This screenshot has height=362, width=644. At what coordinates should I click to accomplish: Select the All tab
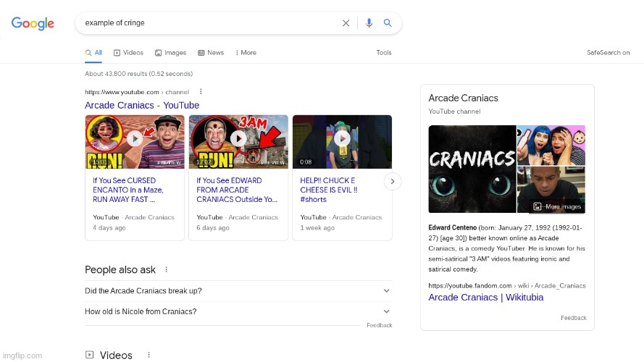pos(93,53)
